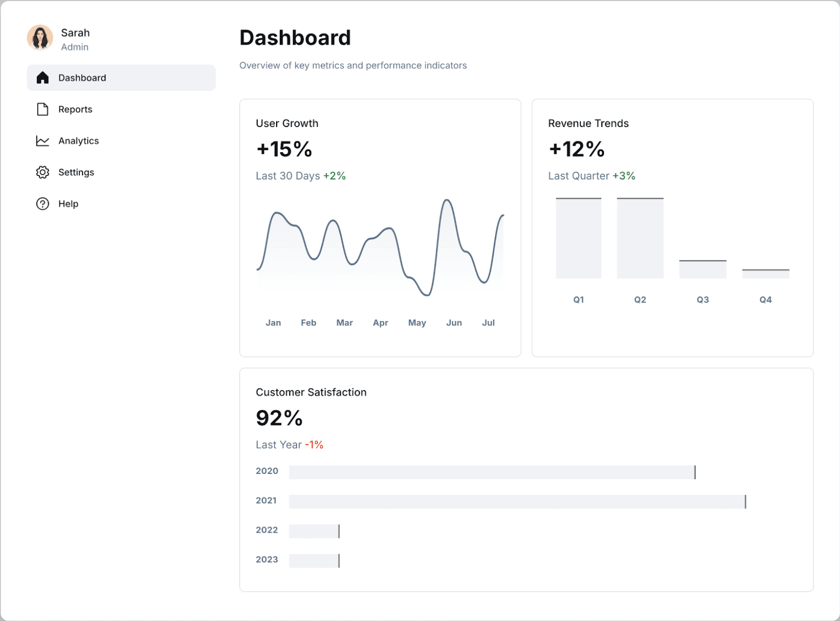Select the Q3 revenue bar
Viewport: 840px width, 621px height.
tap(702, 270)
